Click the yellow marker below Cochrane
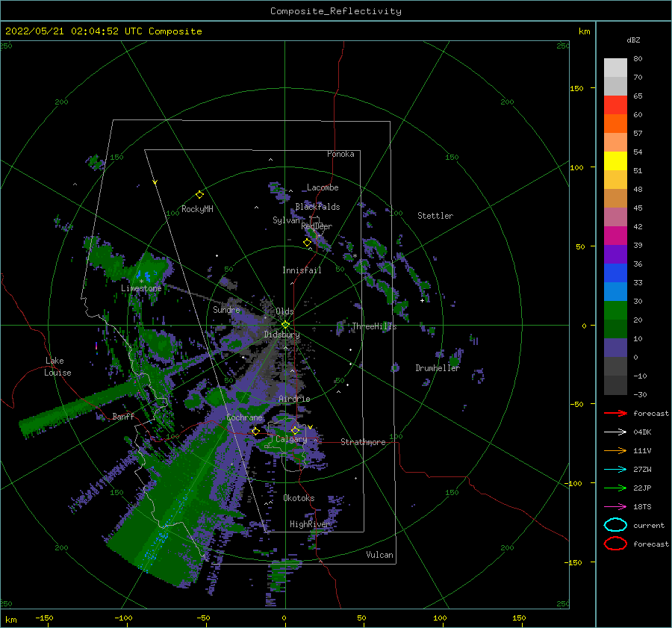Screen dimensions: 672x628 point(255,432)
